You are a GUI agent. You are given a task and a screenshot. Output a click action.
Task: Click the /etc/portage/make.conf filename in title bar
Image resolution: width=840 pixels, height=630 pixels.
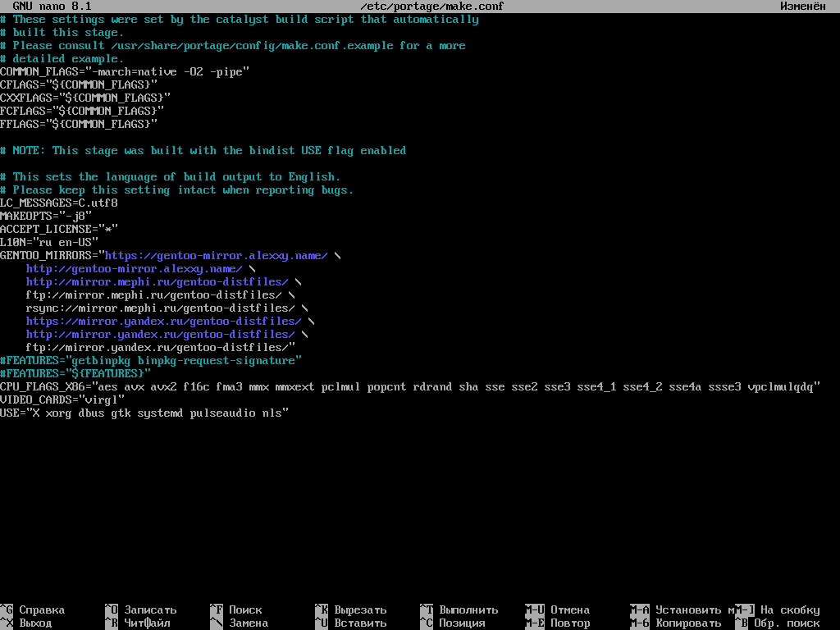[x=431, y=7]
